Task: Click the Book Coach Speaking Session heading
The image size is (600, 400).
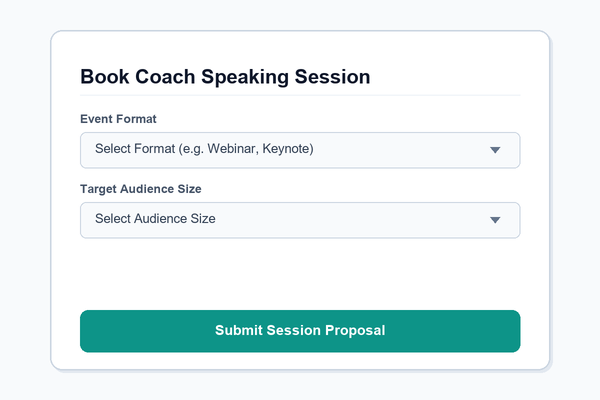Action: (x=225, y=77)
